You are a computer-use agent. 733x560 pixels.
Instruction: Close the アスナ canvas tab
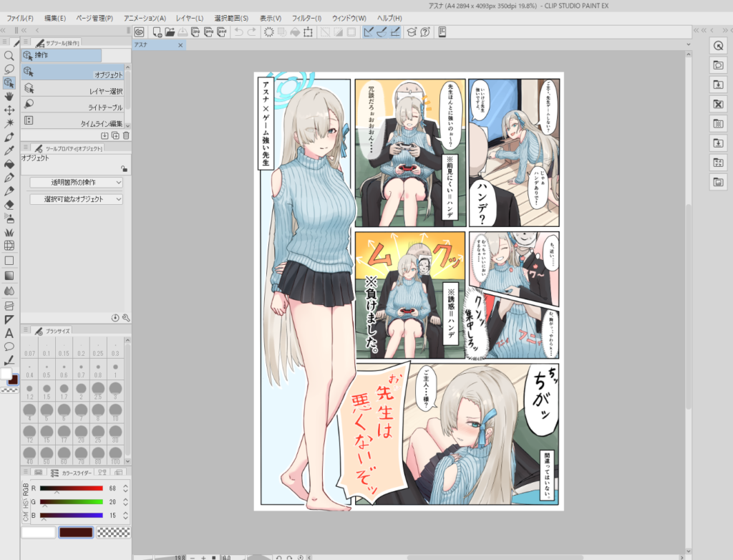180,45
